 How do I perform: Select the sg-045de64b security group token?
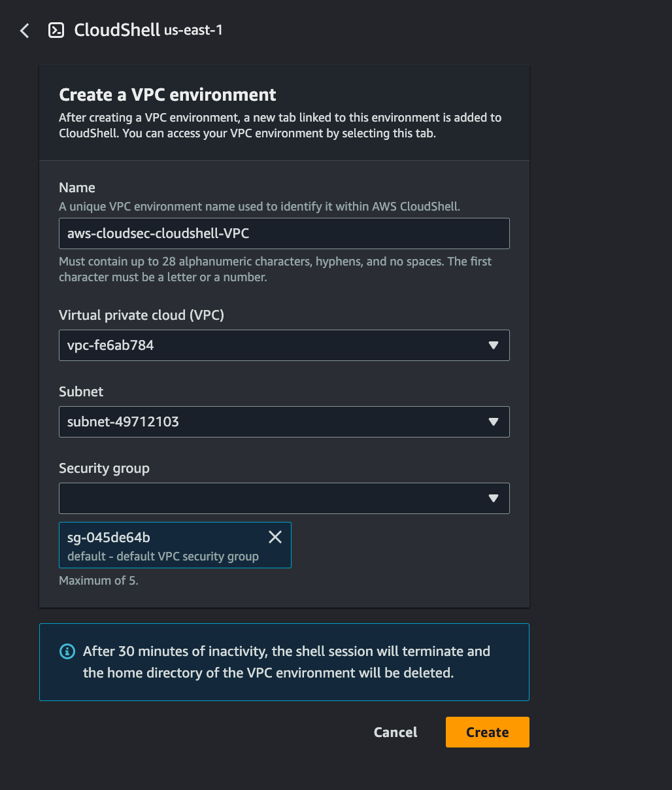pyautogui.click(x=175, y=545)
